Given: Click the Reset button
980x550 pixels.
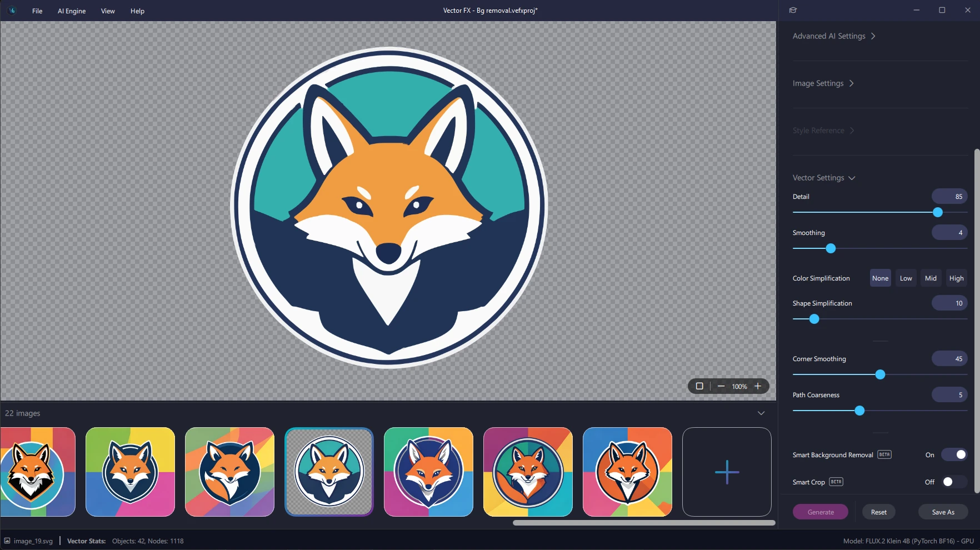Looking at the screenshot, I should 879,512.
